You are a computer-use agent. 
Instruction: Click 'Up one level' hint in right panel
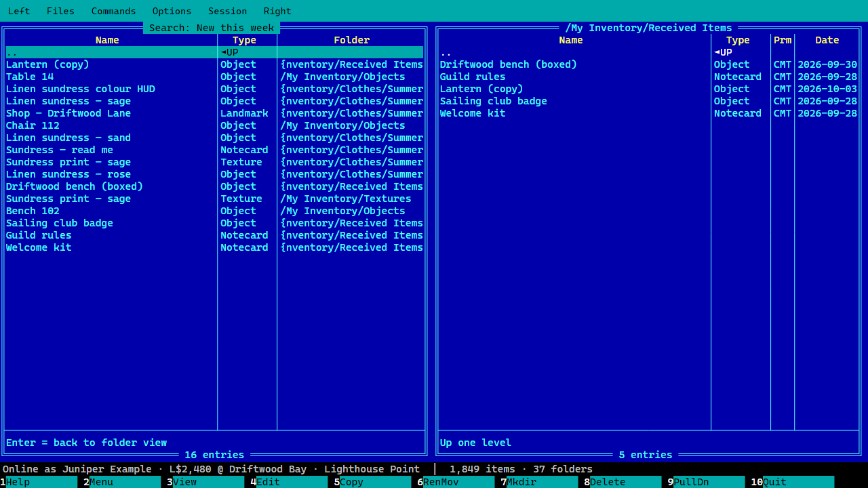[x=475, y=443]
